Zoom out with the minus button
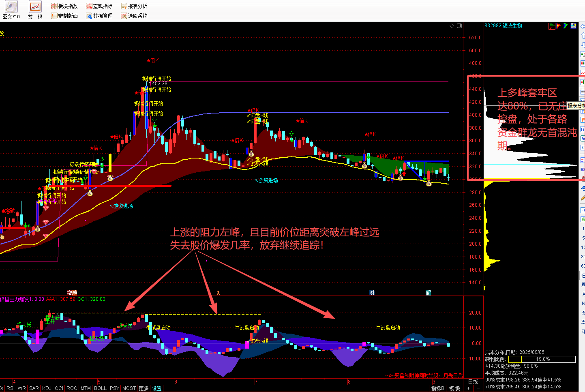Viewport: 585px width, 392px height. 478,388
